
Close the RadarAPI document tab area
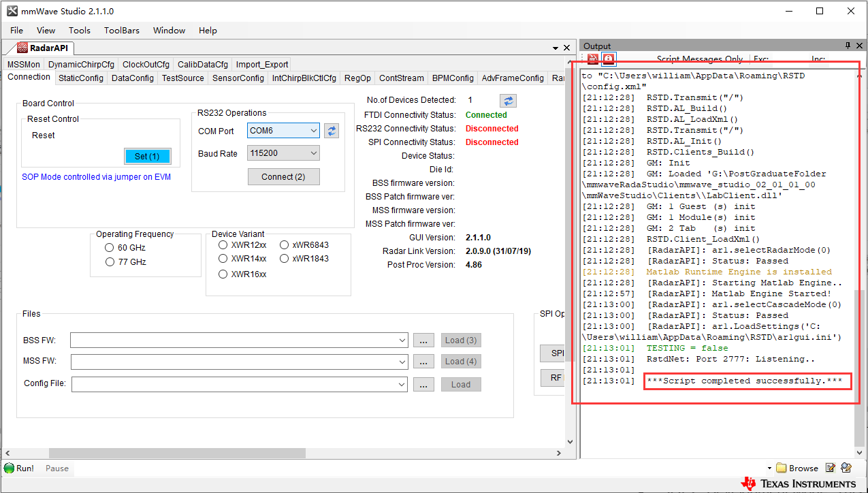(x=566, y=48)
